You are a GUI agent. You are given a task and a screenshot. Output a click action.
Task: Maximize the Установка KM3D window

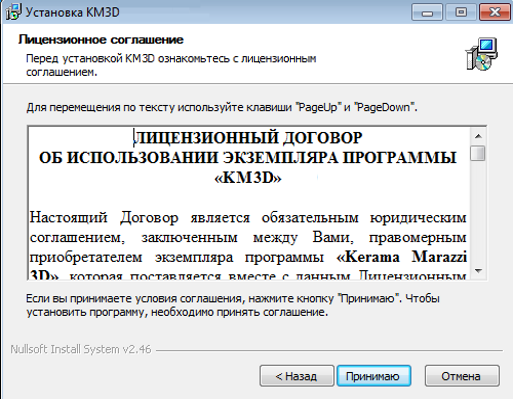pos(461,13)
